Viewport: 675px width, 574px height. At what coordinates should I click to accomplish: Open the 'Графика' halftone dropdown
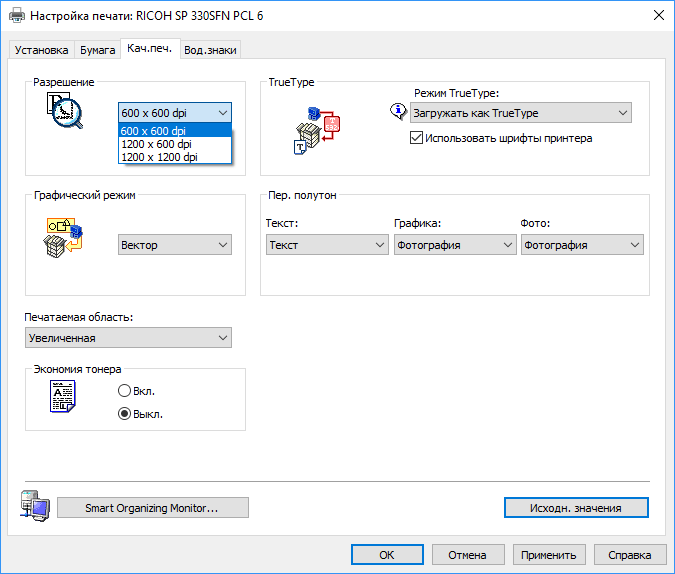(454, 245)
